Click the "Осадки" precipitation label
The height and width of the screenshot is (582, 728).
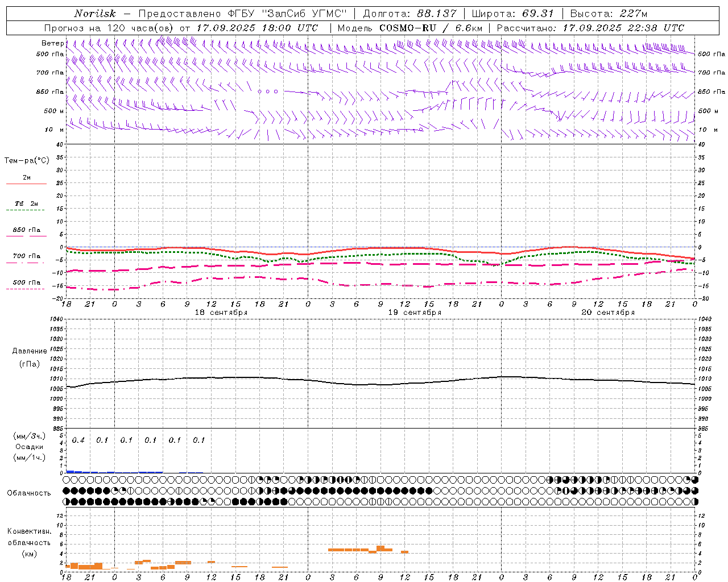tap(30, 447)
